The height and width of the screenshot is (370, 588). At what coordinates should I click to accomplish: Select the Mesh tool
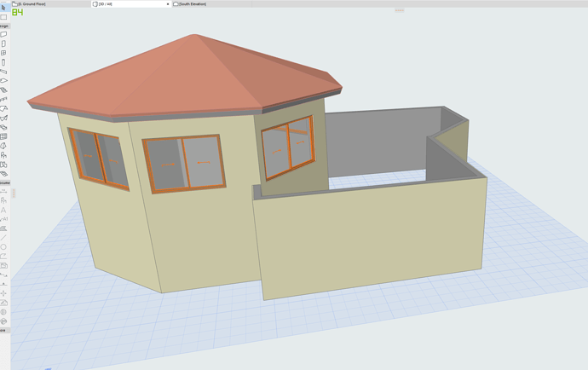click(3, 174)
